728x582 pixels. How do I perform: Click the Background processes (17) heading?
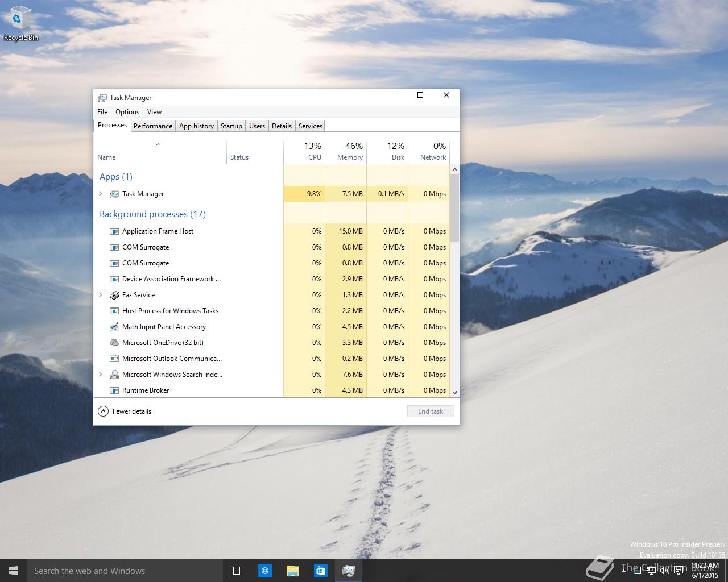[x=152, y=214]
